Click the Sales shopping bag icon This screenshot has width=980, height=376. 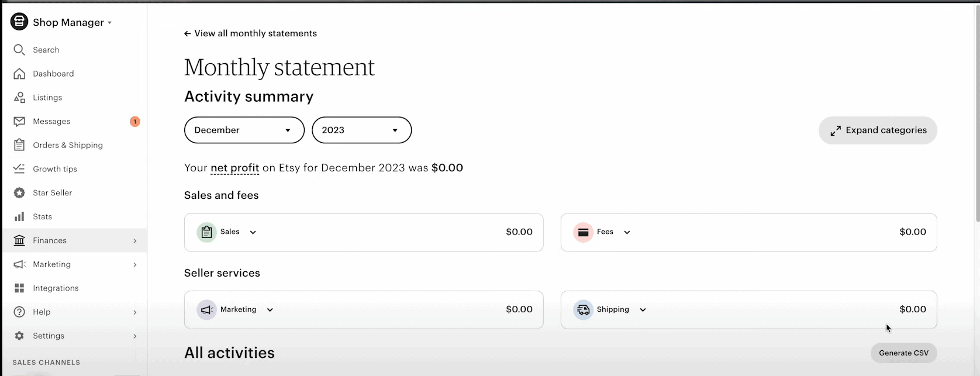(x=206, y=232)
